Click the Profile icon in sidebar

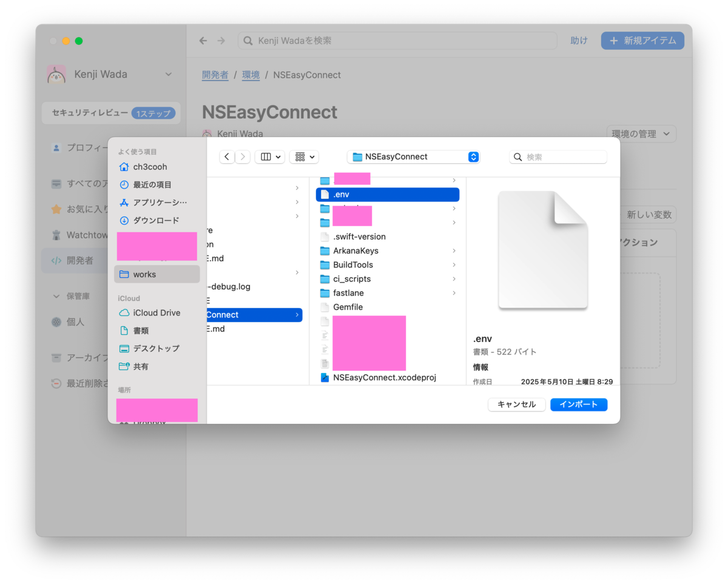pyautogui.click(x=56, y=147)
